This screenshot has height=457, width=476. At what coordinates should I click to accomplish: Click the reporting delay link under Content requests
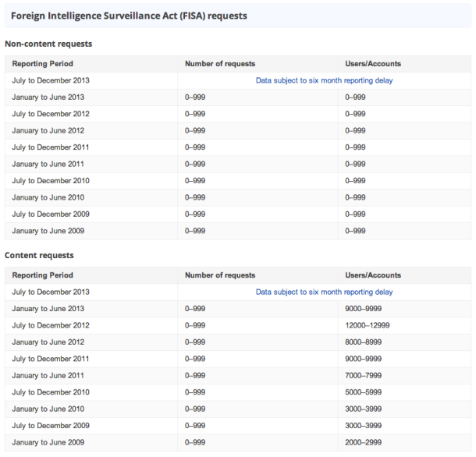[x=324, y=292]
